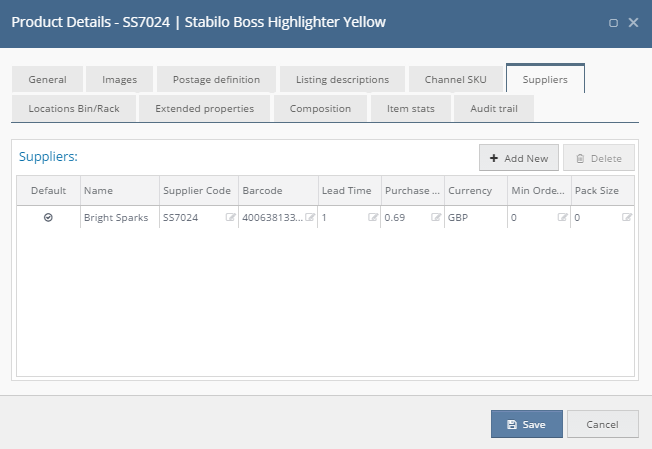
Task: Save the product details
Action: click(526, 424)
